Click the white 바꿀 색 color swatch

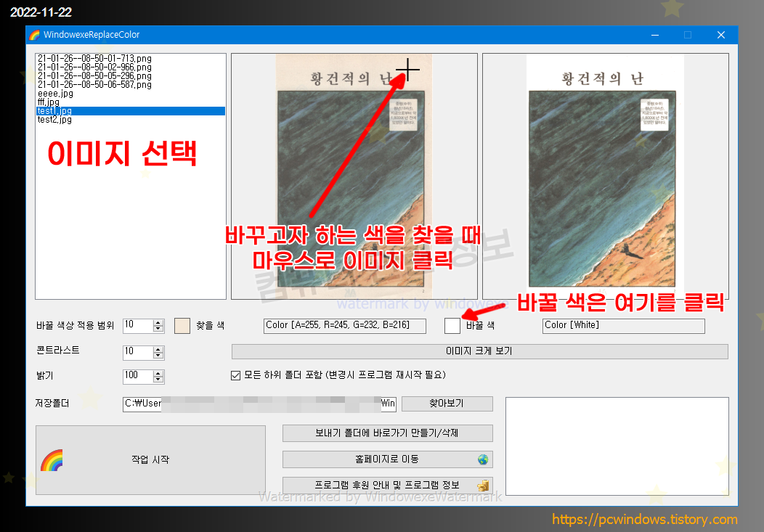point(452,326)
